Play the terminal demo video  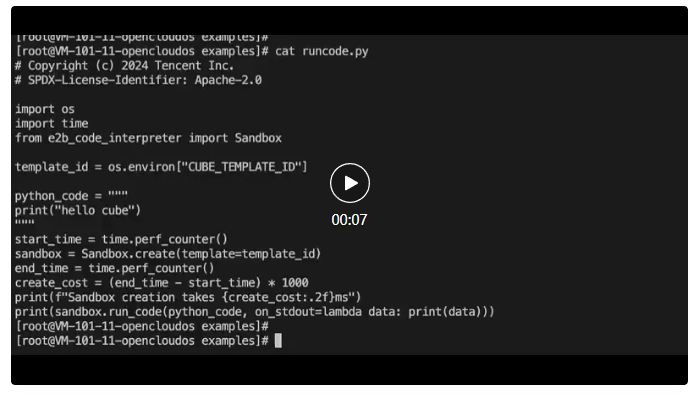tap(350, 183)
